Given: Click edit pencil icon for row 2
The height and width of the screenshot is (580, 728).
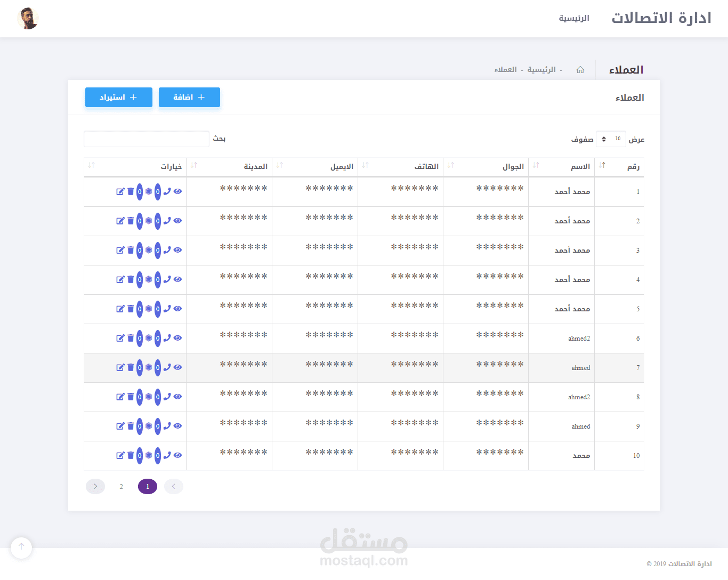Looking at the screenshot, I should 120,221.
